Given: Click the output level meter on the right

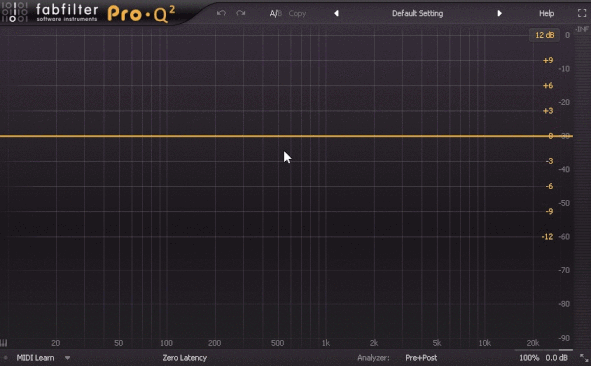Looking at the screenshot, I should coord(582,190).
